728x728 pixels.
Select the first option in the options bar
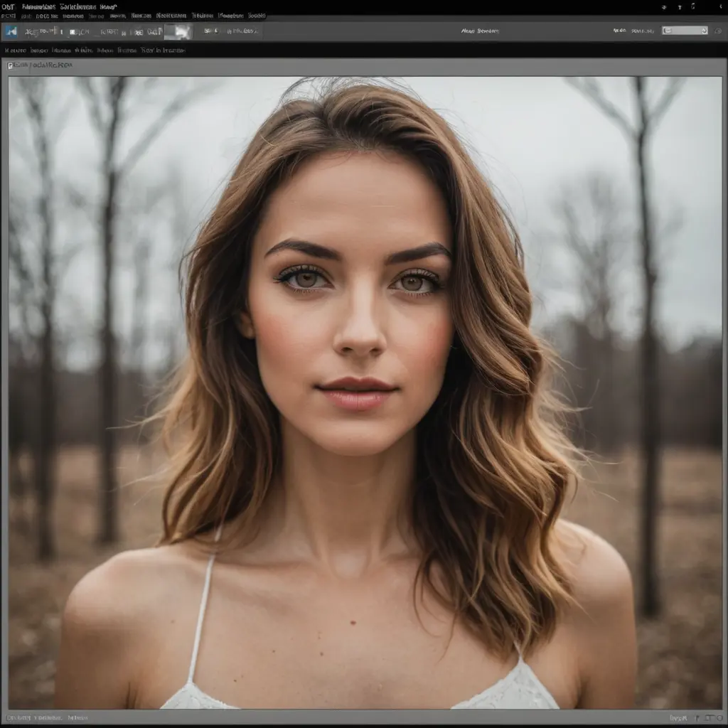17,50
